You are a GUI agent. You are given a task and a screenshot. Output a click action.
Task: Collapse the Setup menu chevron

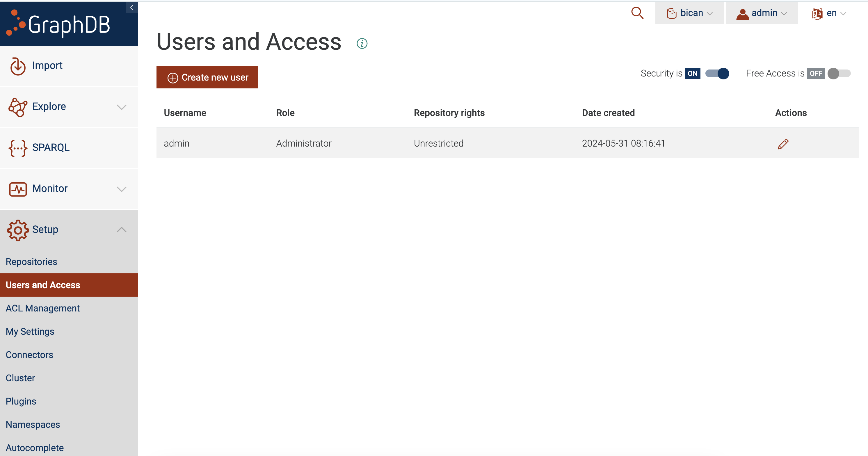tap(122, 230)
